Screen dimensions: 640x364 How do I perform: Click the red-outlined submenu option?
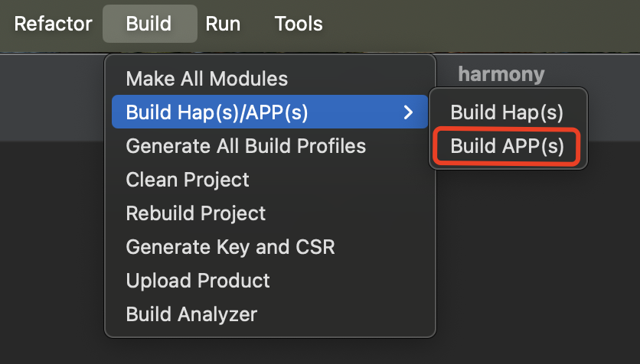point(507,146)
